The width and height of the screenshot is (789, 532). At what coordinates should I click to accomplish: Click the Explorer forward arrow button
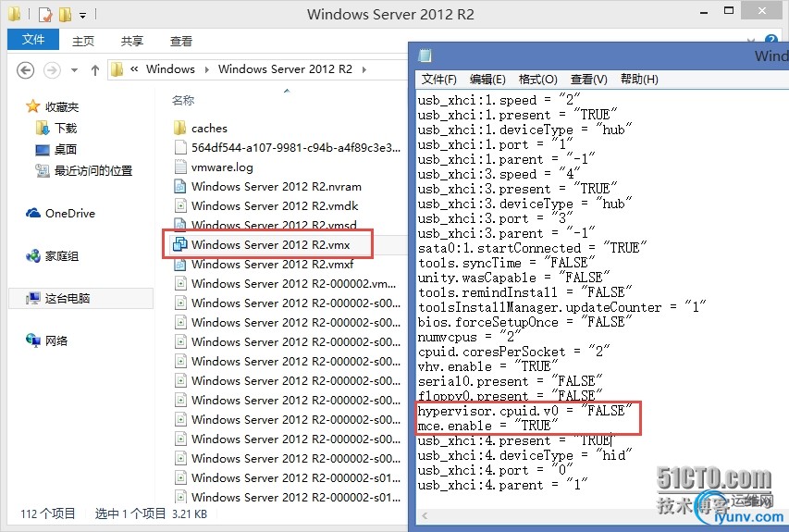point(52,70)
